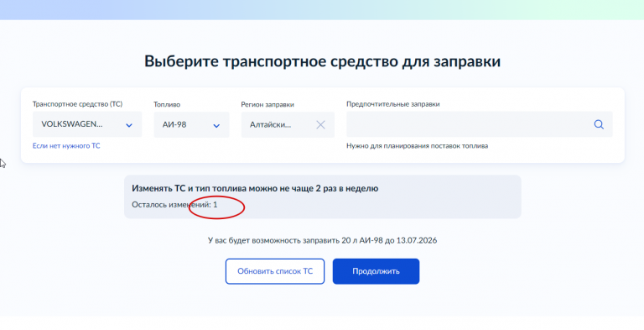The height and width of the screenshot is (330, 644).
Task: Select the heading 'Выберите транспортное средство для заправки'
Action: [322, 61]
